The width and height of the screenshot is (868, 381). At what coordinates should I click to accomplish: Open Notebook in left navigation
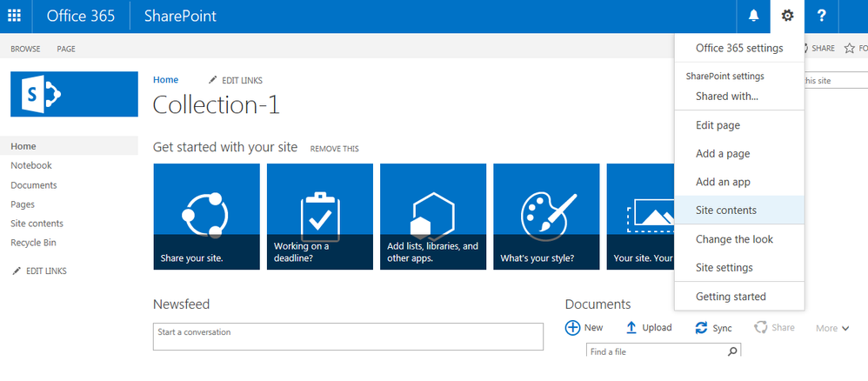(x=31, y=165)
